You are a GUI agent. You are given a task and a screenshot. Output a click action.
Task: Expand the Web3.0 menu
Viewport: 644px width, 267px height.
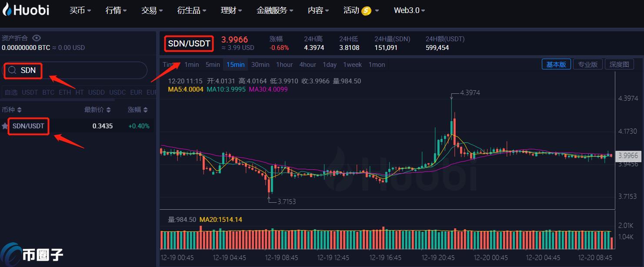pyautogui.click(x=409, y=10)
